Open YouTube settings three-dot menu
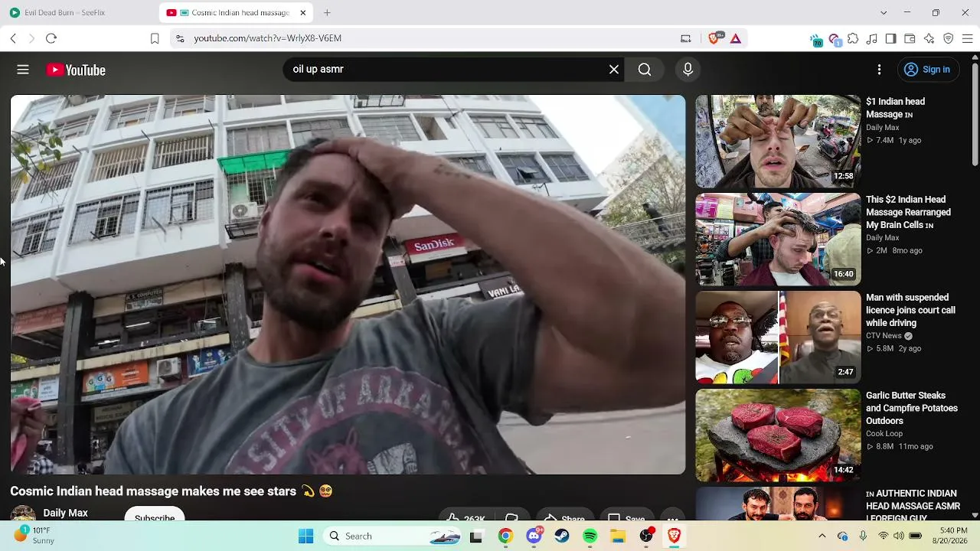This screenshot has width=980, height=551. [x=879, y=70]
